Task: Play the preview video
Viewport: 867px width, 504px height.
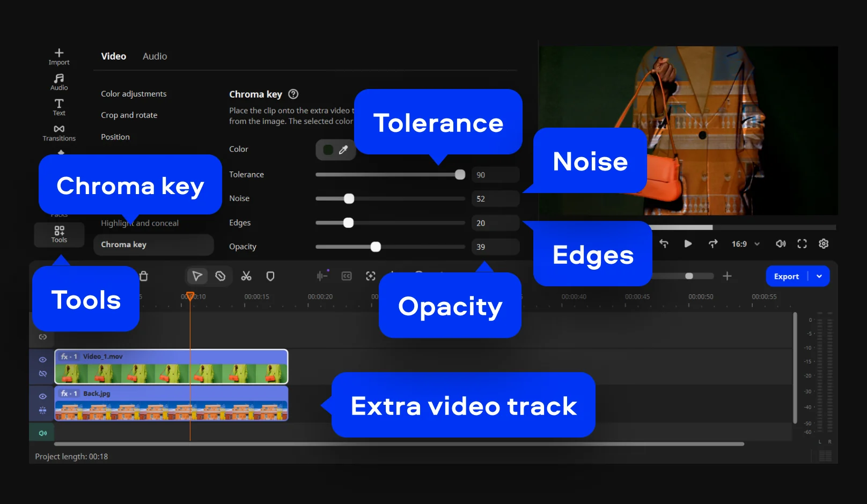Action: click(x=688, y=244)
